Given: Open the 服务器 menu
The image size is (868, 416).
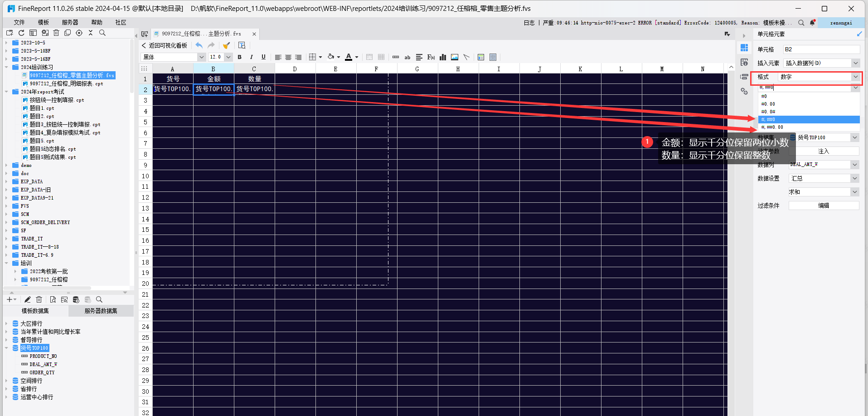Looking at the screenshot, I should [70, 22].
